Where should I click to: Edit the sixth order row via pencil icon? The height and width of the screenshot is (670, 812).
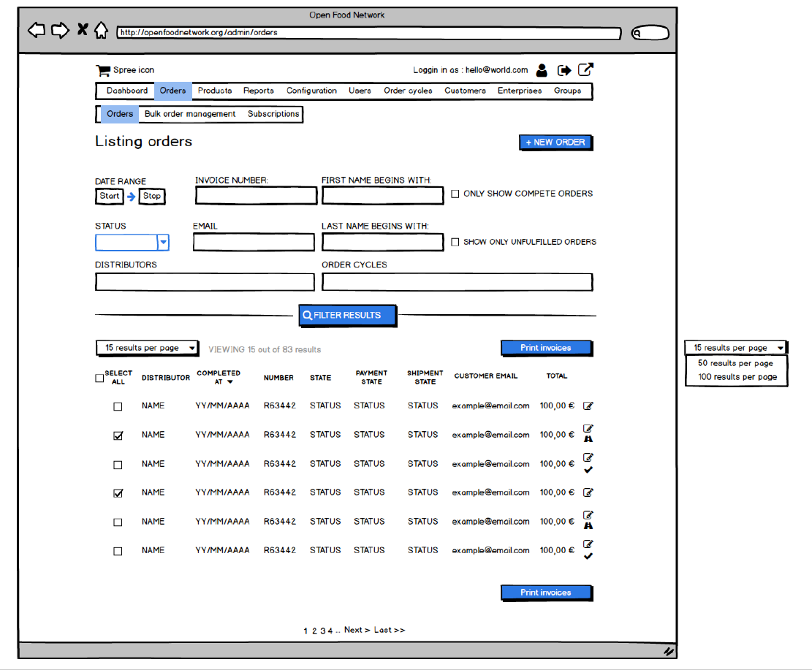coord(588,544)
